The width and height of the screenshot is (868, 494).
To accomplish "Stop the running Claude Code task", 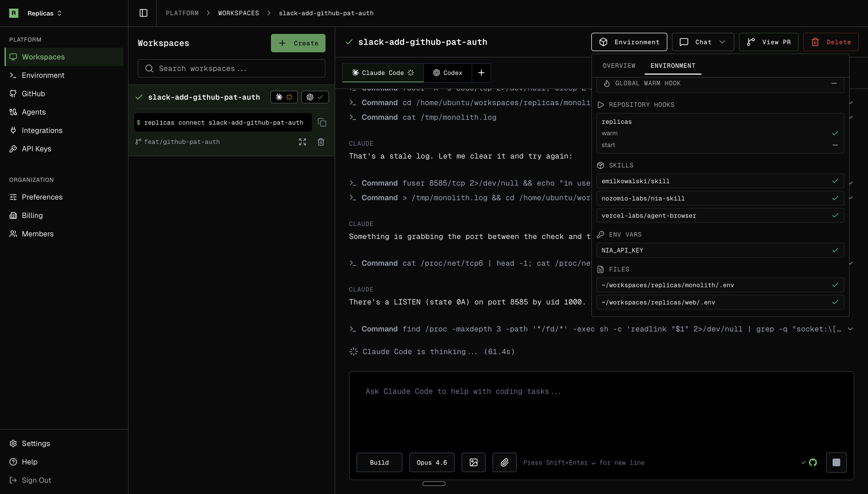I will click(x=836, y=462).
